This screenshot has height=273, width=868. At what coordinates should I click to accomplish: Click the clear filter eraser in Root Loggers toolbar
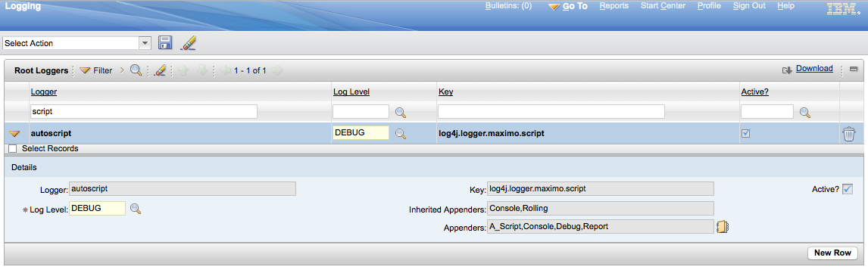(160, 70)
